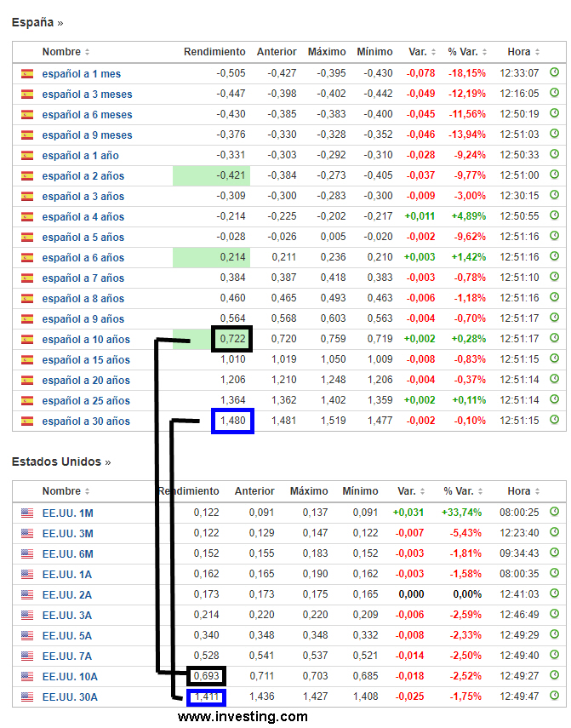Click the clock icon for español a 1 mes

point(555,73)
